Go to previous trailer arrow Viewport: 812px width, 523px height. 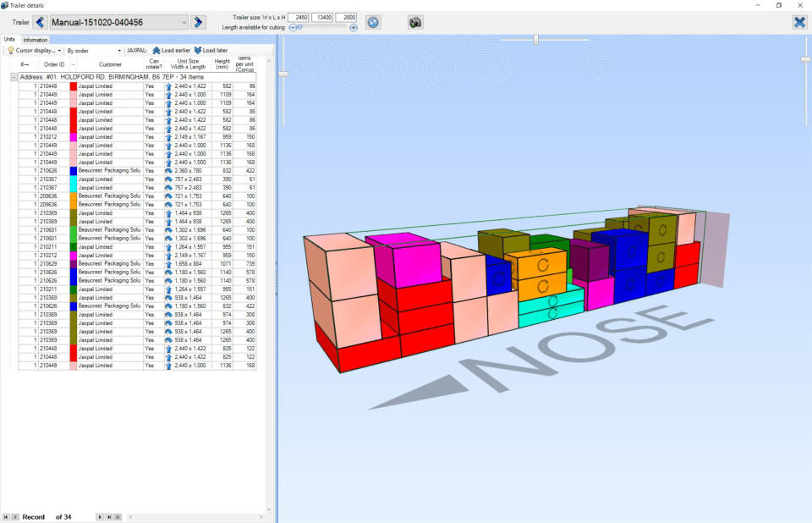coord(40,22)
